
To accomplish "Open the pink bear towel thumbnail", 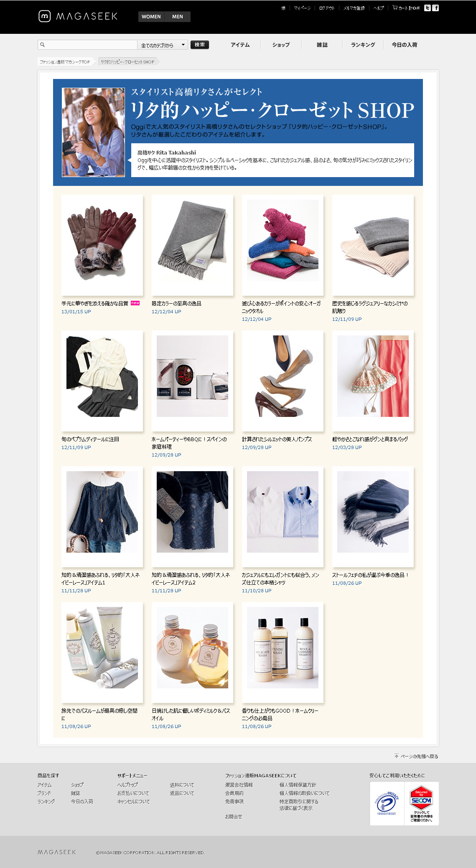I will click(283, 245).
